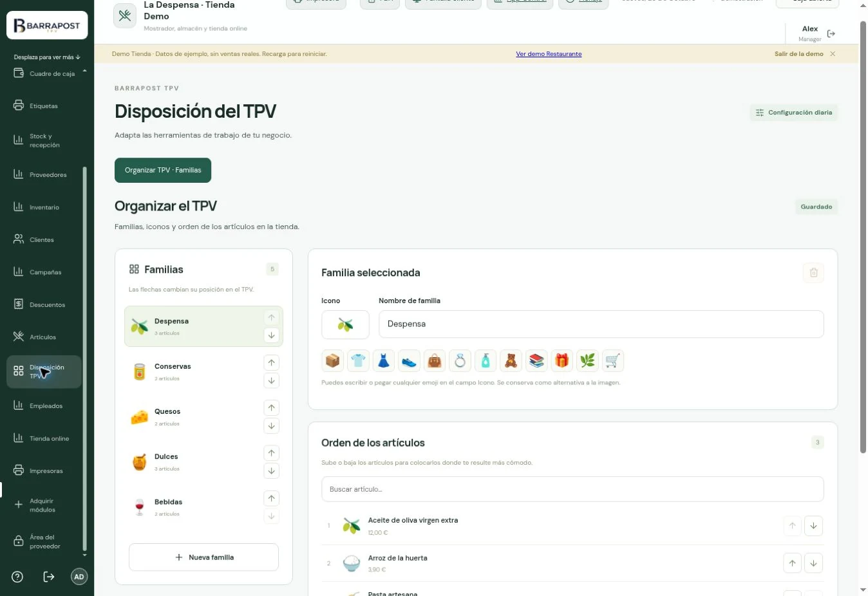
Task: Select the lotion bottle emoji icon
Action: 486,361
